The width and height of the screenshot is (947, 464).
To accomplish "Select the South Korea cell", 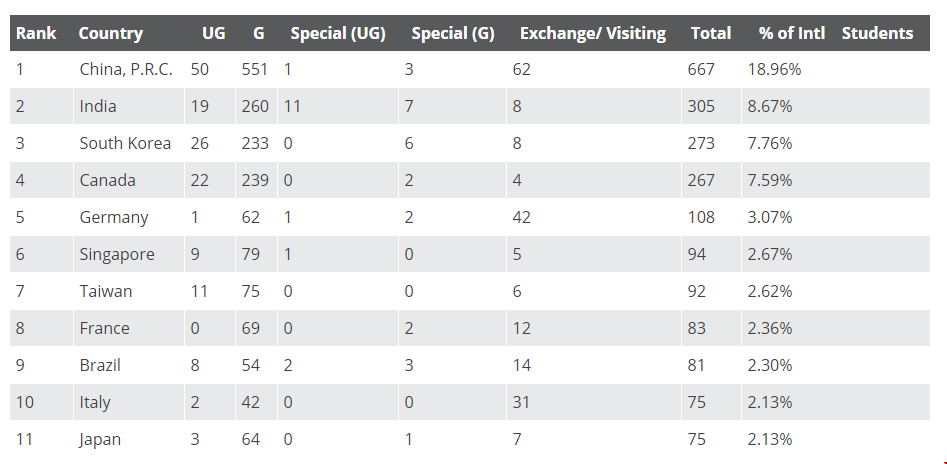I will click(x=125, y=143).
